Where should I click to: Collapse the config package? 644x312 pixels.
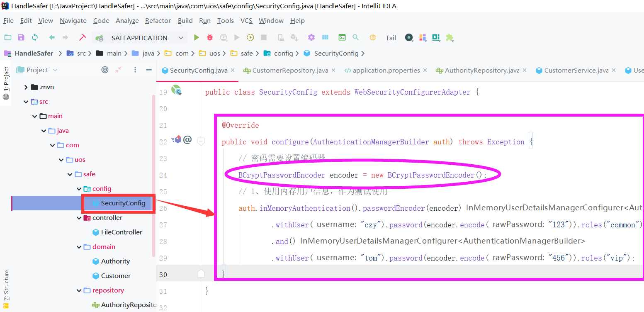[79, 189]
